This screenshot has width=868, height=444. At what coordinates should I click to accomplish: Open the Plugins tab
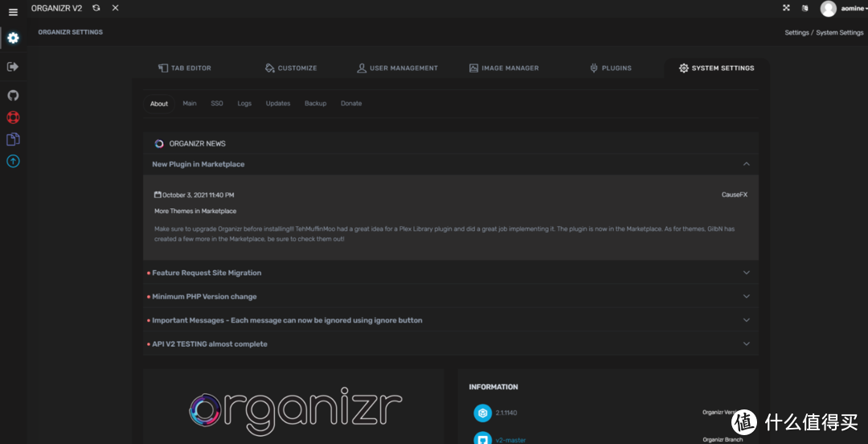pos(610,68)
